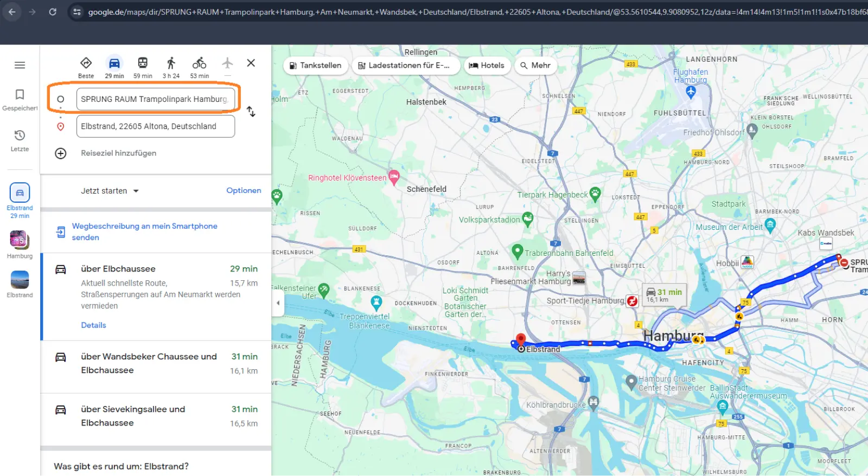Open the Hamburg recent thumbnail
Screen dimensions: 868x476
point(20,245)
